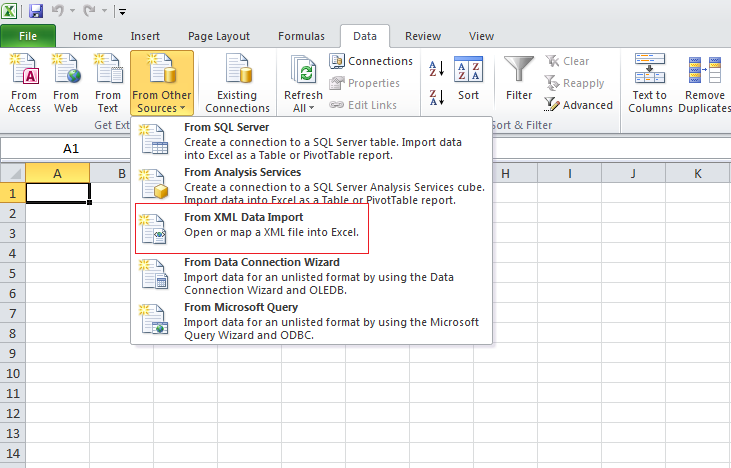This screenshot has width=731, height=468.
Task: Sort descending Z to A
Action: pyautogui.click(x=436, y=97)
